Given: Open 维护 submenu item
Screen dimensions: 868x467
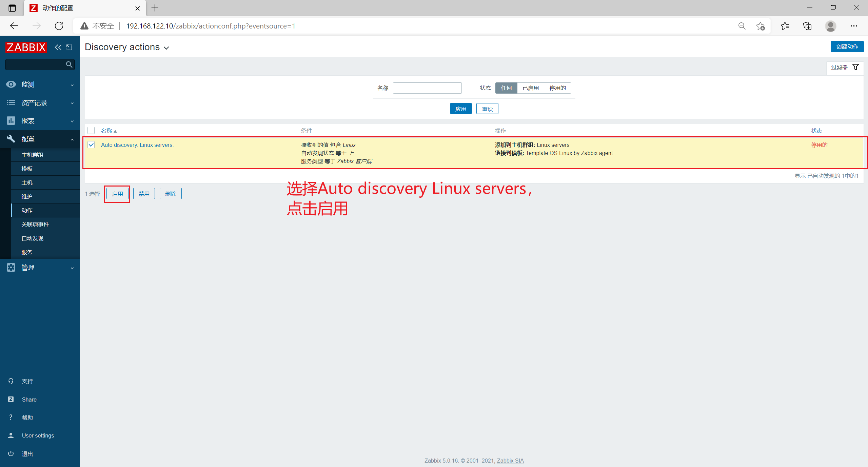Looking at the screenshot, I should pyautogui.click(x=45, y=196).
